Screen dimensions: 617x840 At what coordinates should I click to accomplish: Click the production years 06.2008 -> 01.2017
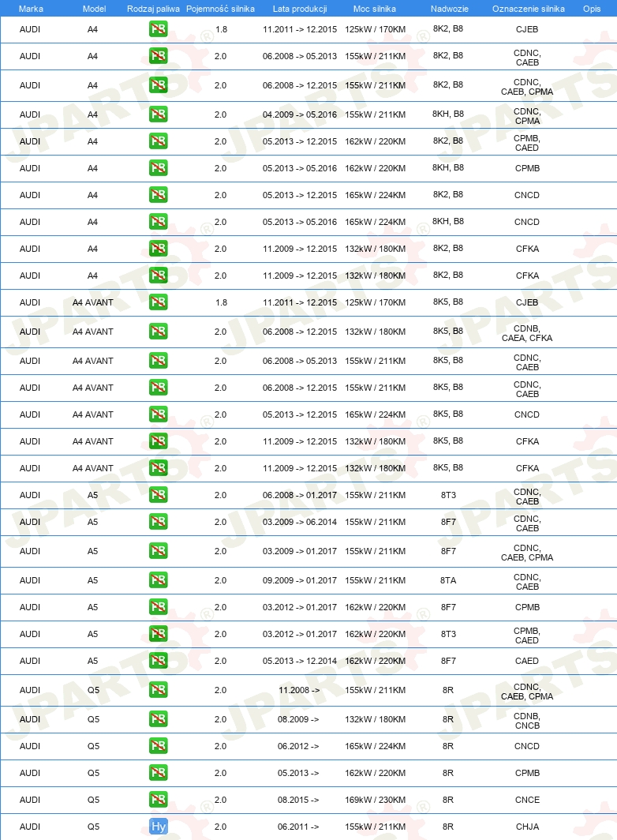click(299, 495)
